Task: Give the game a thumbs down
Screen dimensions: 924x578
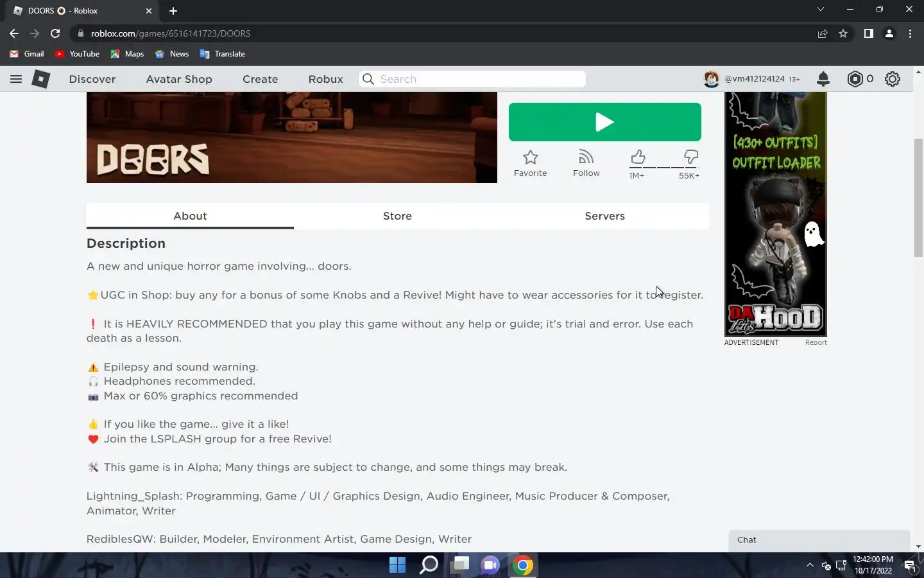Action: coord(690,157)
